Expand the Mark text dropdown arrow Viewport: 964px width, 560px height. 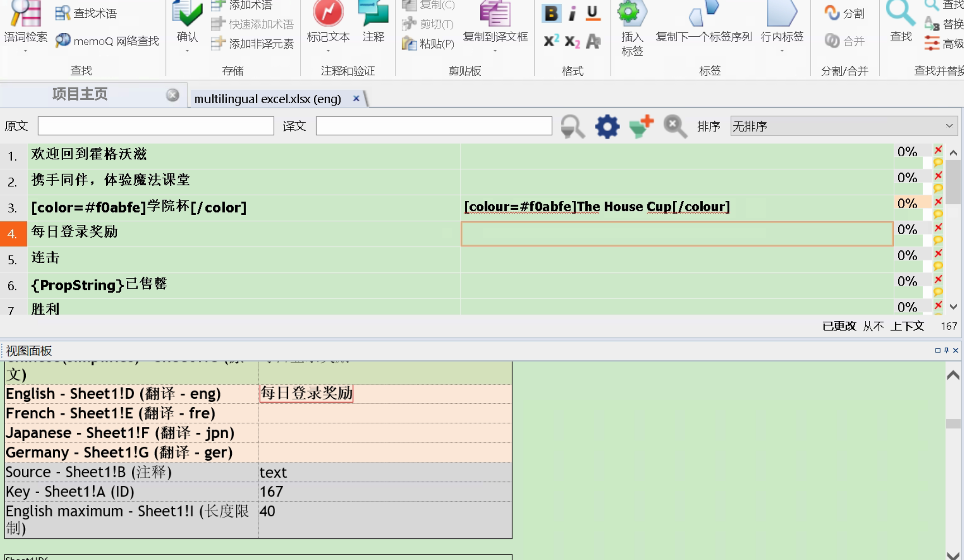coord(328,51)
